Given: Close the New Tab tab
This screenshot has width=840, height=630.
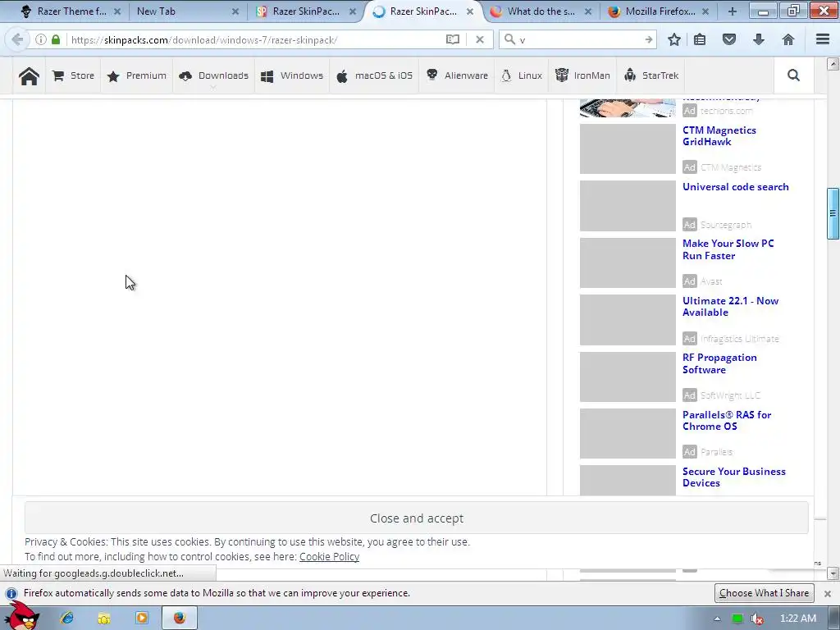Looking at the screenshot, I should pyautogui.click(x=235, y=11).
